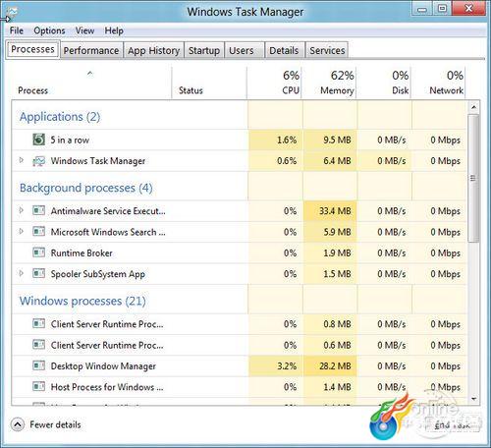Switch to the Startup tab
The image size is (491, 448).
tap(204, 50)
